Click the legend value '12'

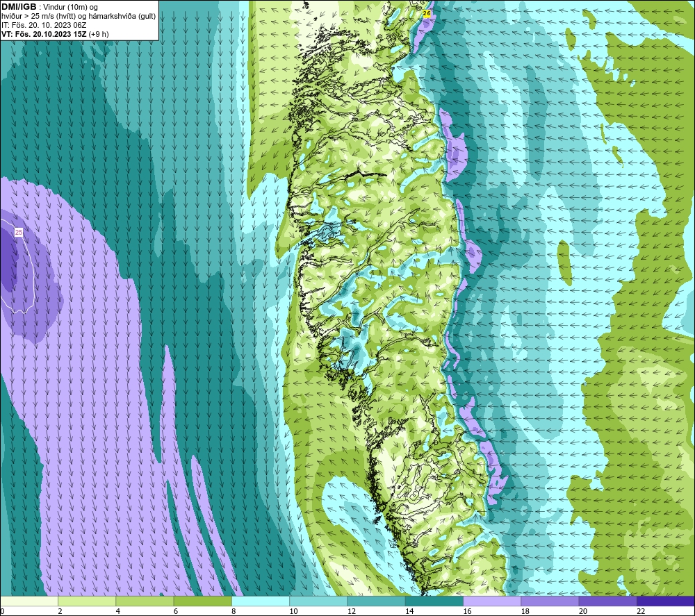pos(352,611)
